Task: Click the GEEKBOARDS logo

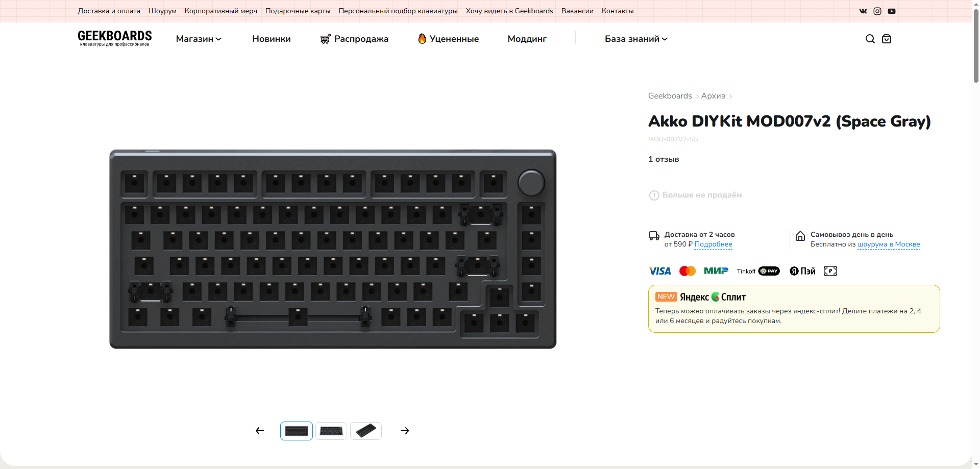Action: point(115,38)
